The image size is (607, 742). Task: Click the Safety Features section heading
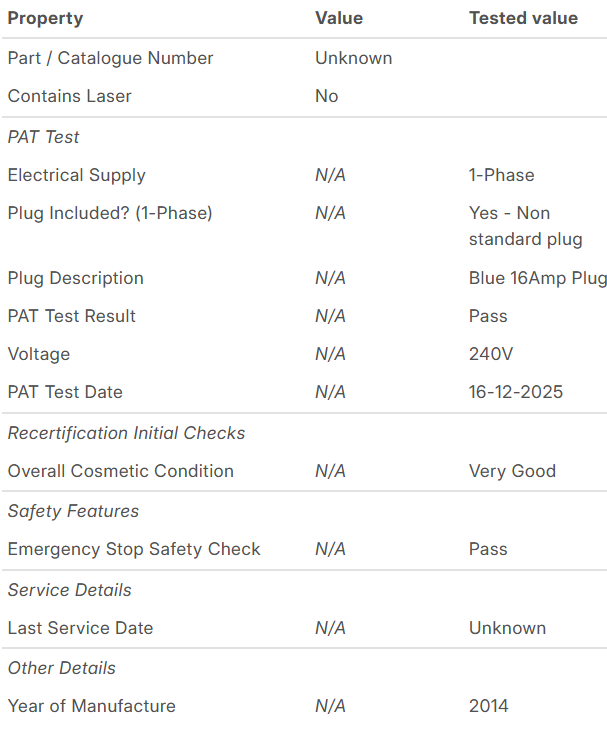coord(73,511)
